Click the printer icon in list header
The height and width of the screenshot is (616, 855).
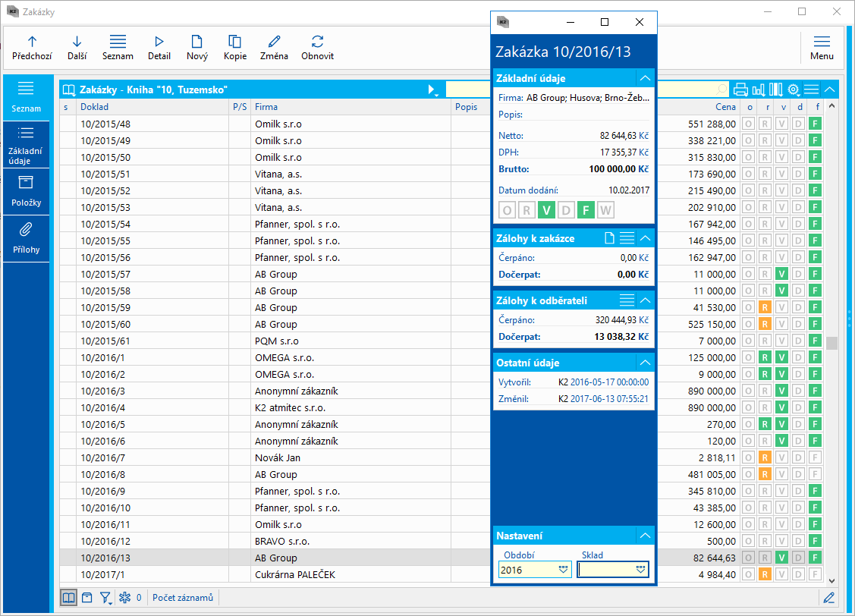coord(740,90)
